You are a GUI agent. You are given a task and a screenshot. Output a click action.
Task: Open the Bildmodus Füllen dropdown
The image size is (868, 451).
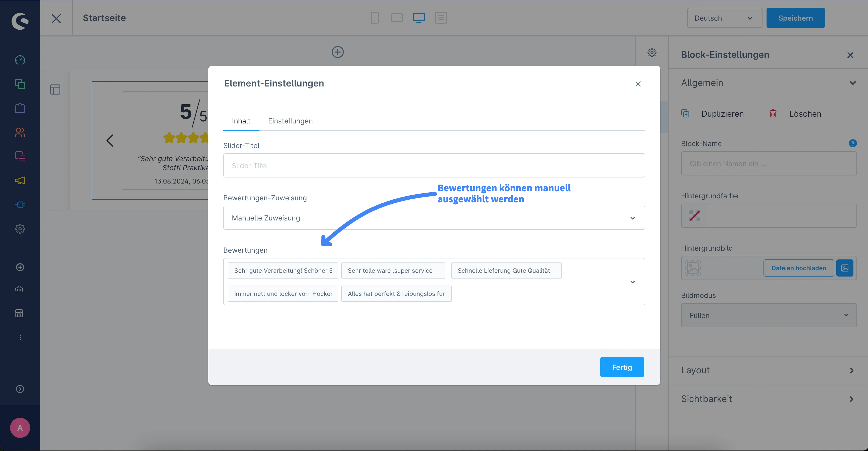pos(769,315)
